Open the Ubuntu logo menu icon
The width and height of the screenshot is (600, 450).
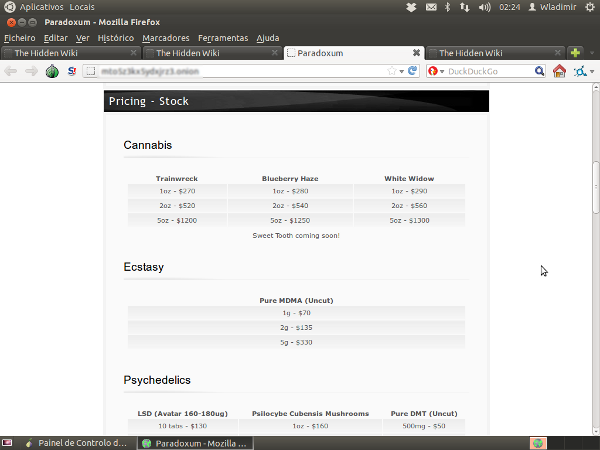9,7
